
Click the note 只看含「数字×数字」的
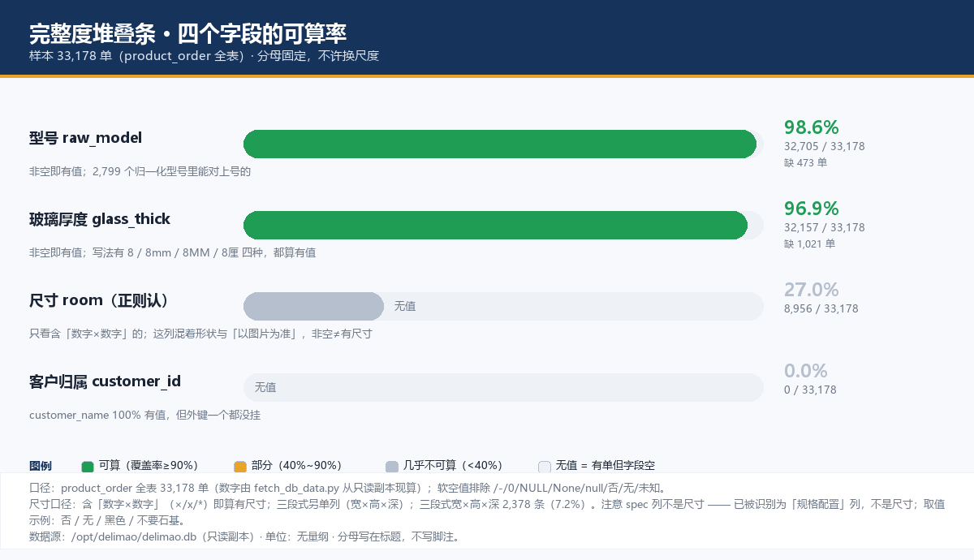tap(200, 334)
